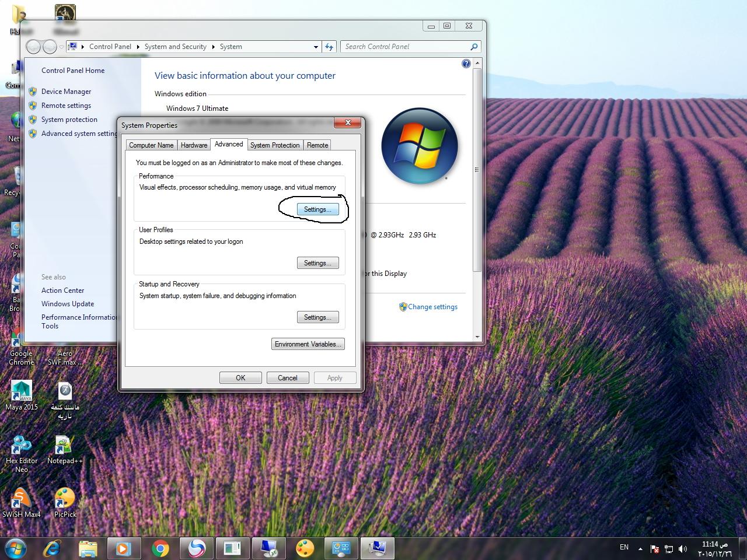Screen dimensions: 747x560
Task: Open Advanced system settings link
Action: (79, 134)
